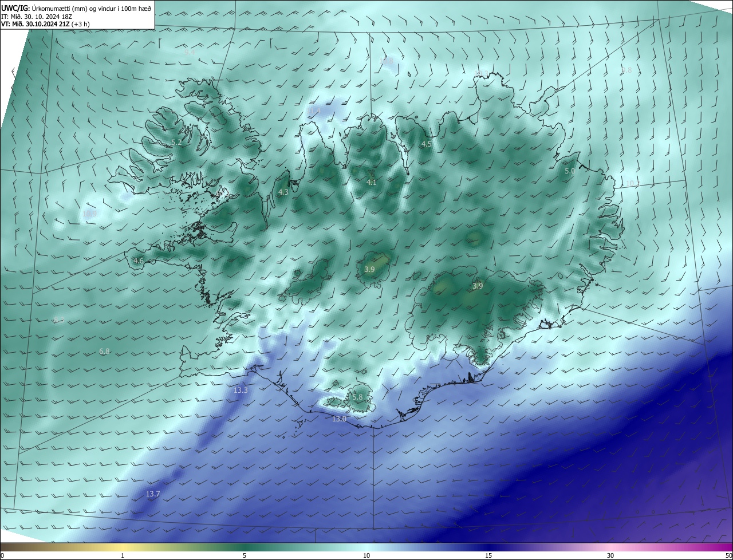Click the 13.0 value on the south coast

(339, 419)
